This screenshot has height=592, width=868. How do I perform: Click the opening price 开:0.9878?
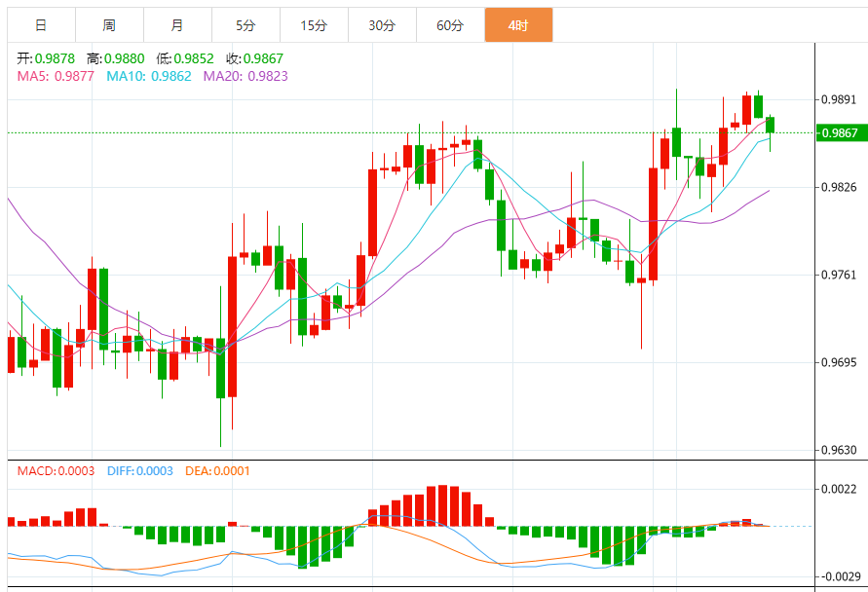click(46, 58)
